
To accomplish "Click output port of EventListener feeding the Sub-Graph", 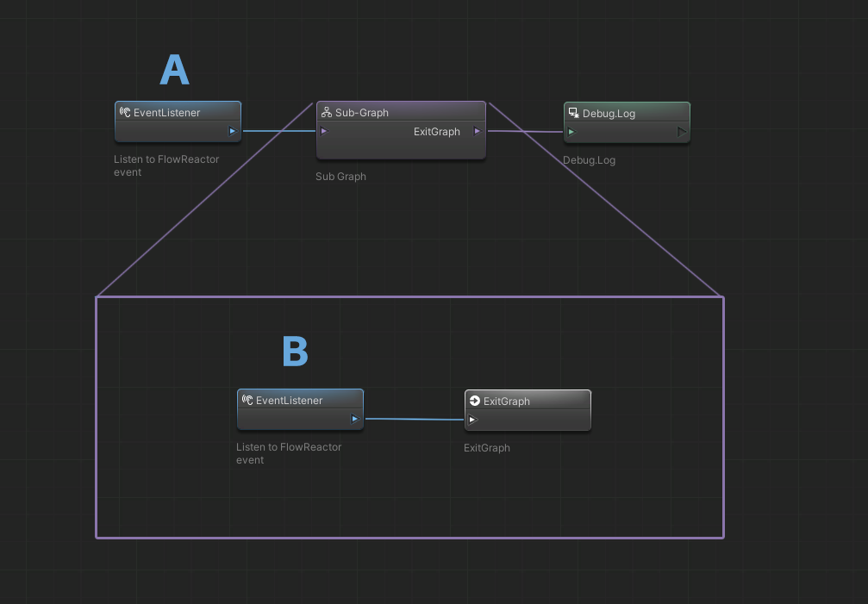I will [232, 132].
